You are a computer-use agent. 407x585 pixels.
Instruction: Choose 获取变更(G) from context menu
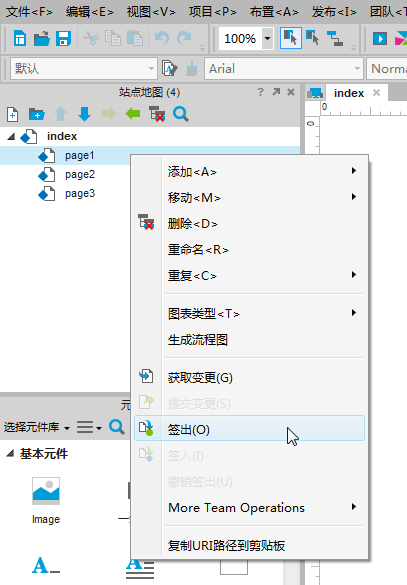249,378
